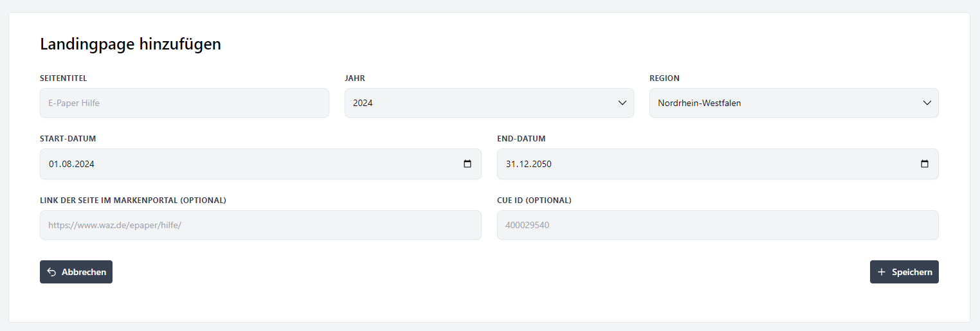This screenshot has height=331, width=980.
Task: Click into the CUE ID input field
Action: point(717,225)
